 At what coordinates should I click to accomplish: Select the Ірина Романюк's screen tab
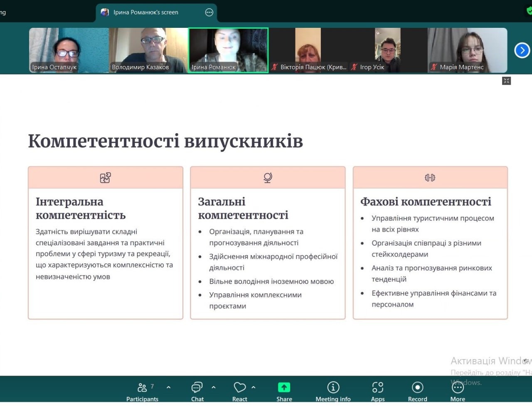coord(145,12)
